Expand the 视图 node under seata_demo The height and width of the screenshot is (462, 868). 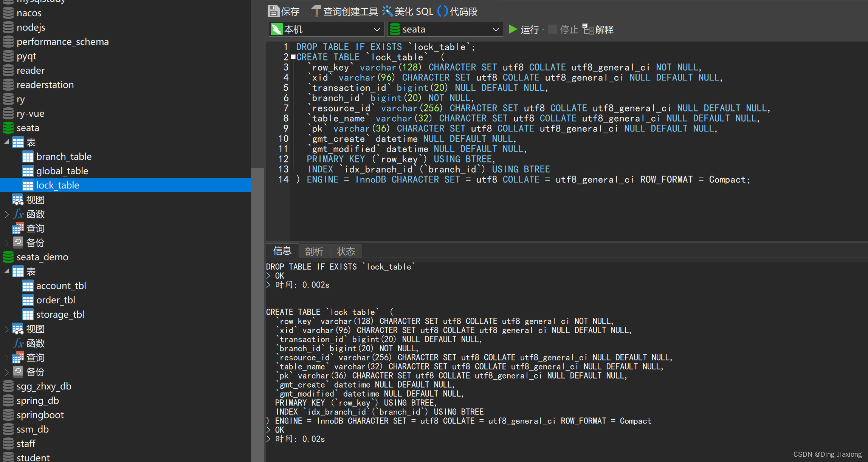point(6,329)
